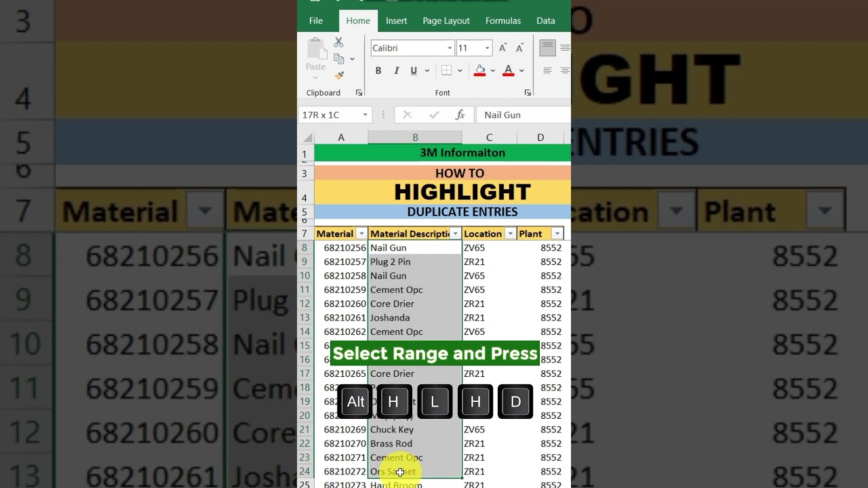Open Clipboard dialog launcher
This screenshot has width=868, height=488.
[359, 93]
